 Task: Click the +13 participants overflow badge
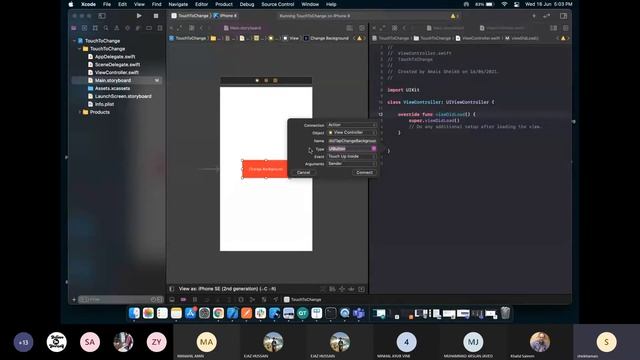coord(23,342)
